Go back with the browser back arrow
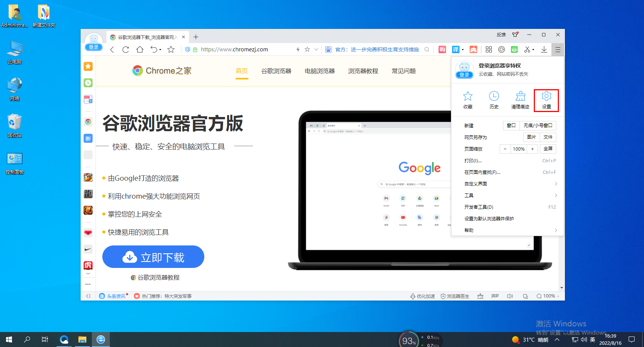 (112, 49)
